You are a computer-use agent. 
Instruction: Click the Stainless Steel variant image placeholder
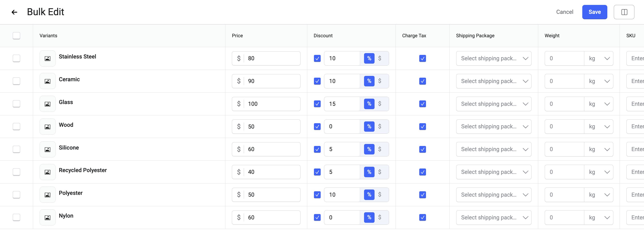(47, 59)
